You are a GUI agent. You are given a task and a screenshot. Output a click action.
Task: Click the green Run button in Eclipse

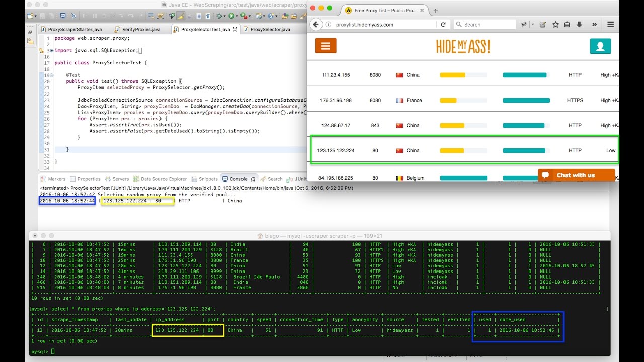click(231, 17)
